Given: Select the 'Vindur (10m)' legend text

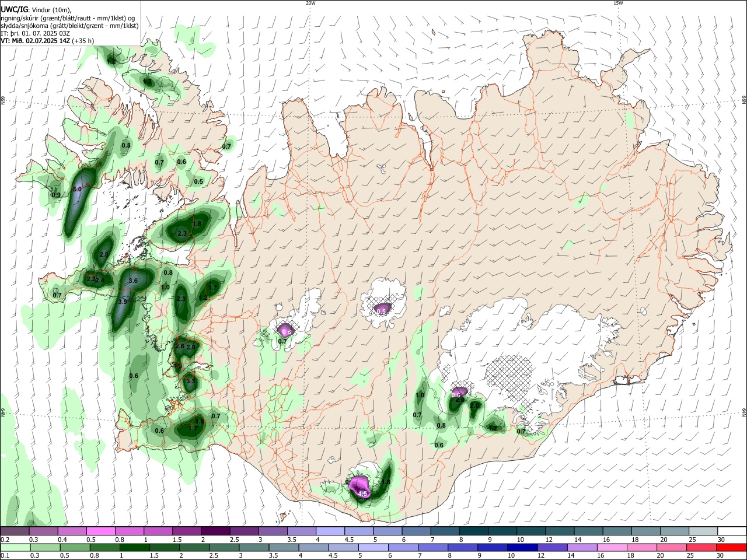Looking at the screenshot, I should pyautogui.click(x=51, y=9).
